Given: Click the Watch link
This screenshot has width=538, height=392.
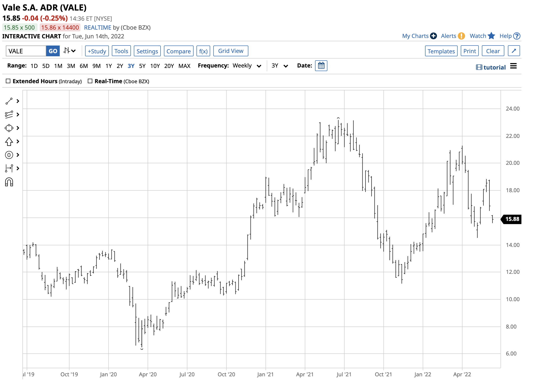Looking at the screenshot, I should 478,36.
